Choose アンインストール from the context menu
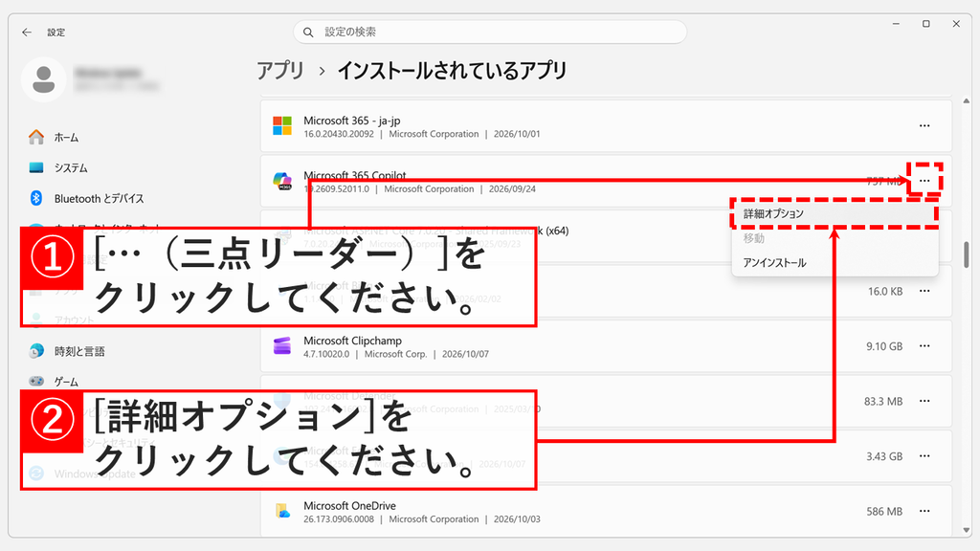This screenshot has width=980, height=551. 835,262
